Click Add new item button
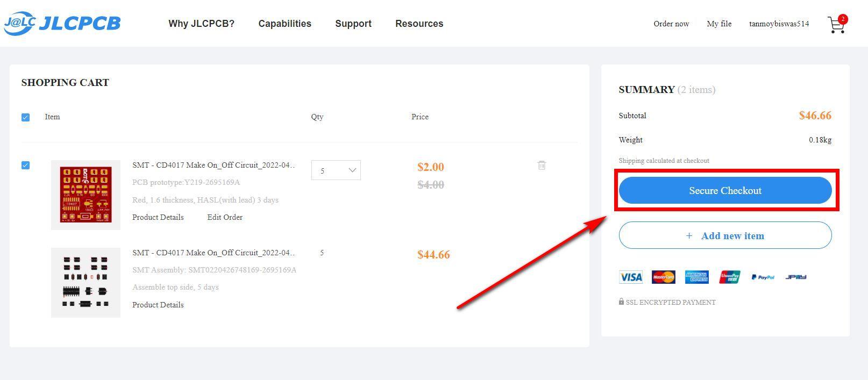868x380 pixels. click(725, 235)
